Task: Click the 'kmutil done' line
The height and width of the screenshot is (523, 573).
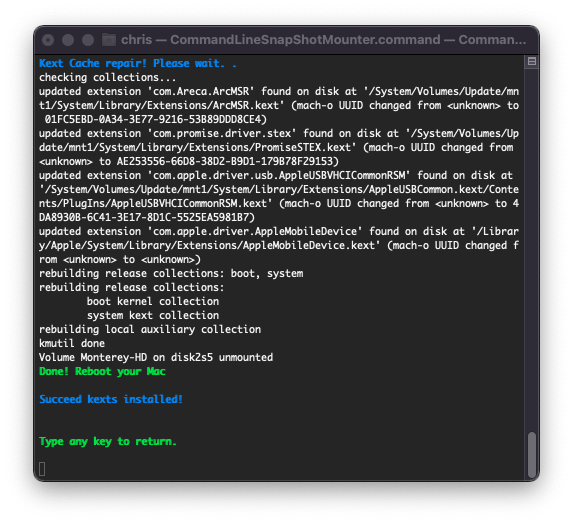Action: tap(72, 344)
